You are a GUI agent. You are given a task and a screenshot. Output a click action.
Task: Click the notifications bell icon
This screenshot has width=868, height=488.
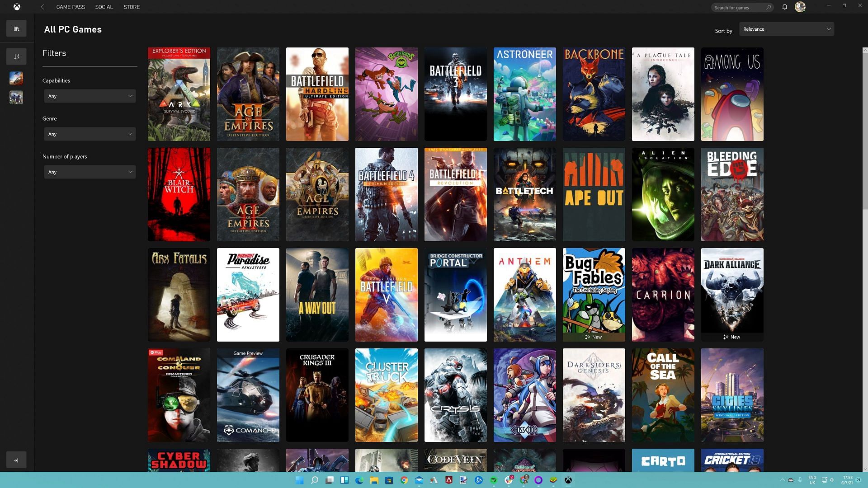coord(784,7)
